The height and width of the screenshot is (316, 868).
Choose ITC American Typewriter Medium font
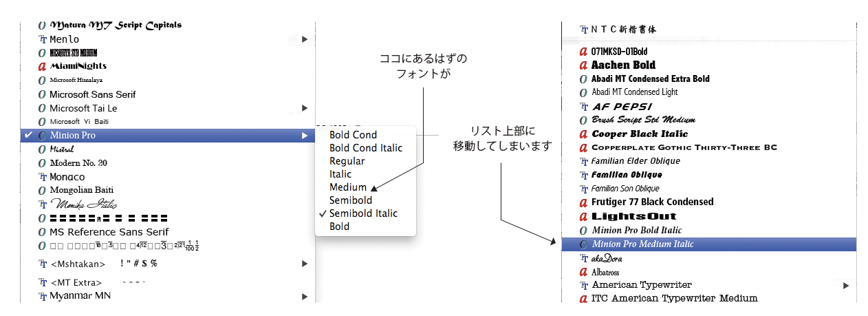click(675, 299)
